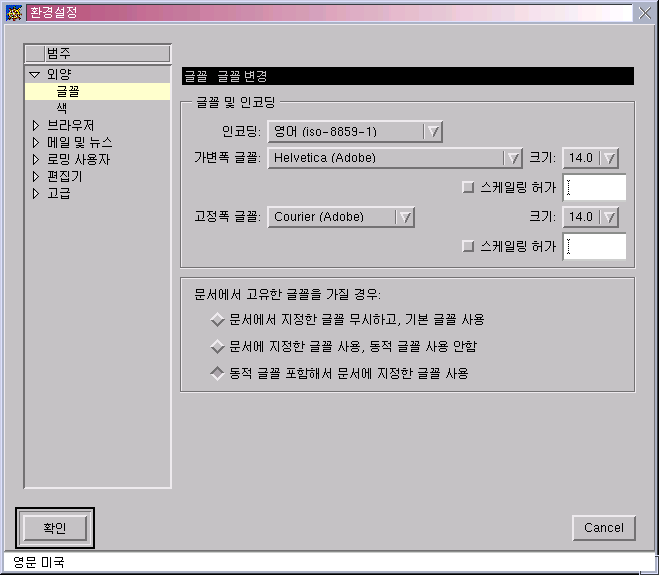659x575 pixels.
Task: Expand the 메일 및 뉴스 category
Action: click(x=35, y=142)
